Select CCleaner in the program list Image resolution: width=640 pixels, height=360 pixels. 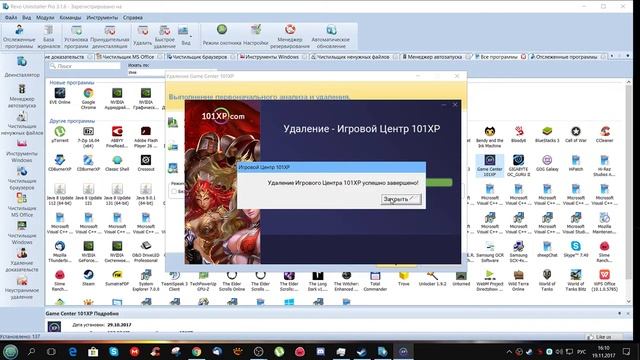point(604,134)
